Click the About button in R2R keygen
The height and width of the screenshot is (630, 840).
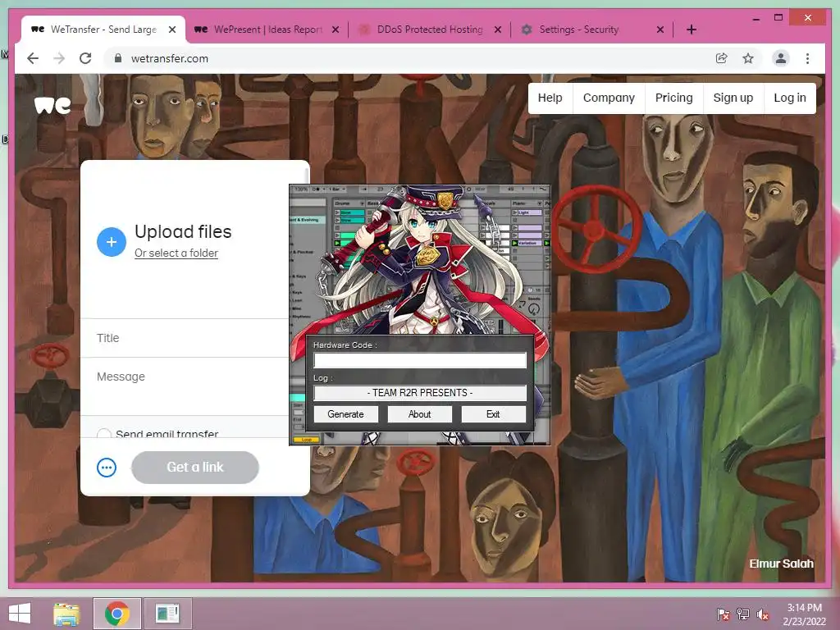pos(419,414)
